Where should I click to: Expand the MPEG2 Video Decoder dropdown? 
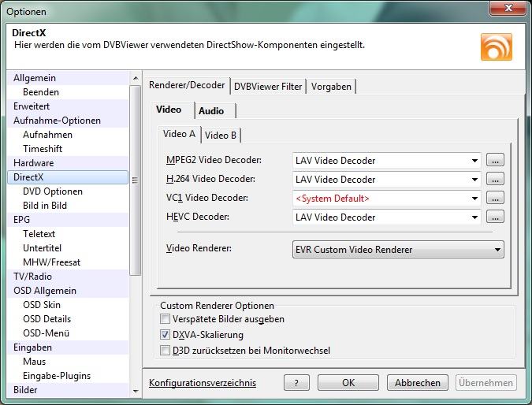[386, 161]
